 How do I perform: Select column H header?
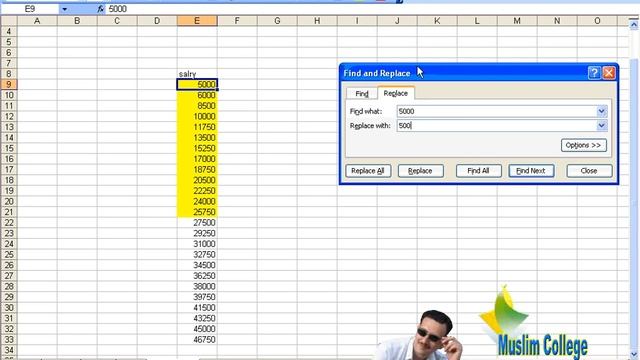coord(317,21)
